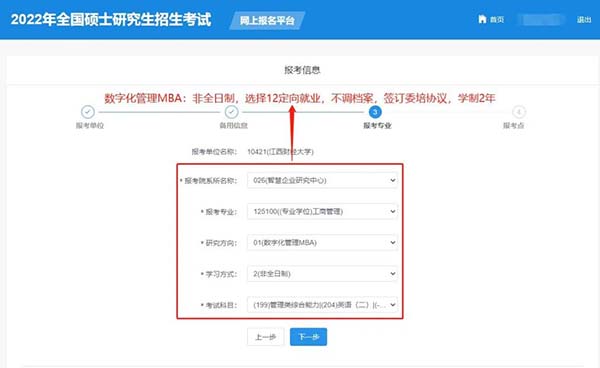Click the chevron arrow of 学习方式 select
The width and height of the screenshot is (600, 368).
[x=393, y=274]
